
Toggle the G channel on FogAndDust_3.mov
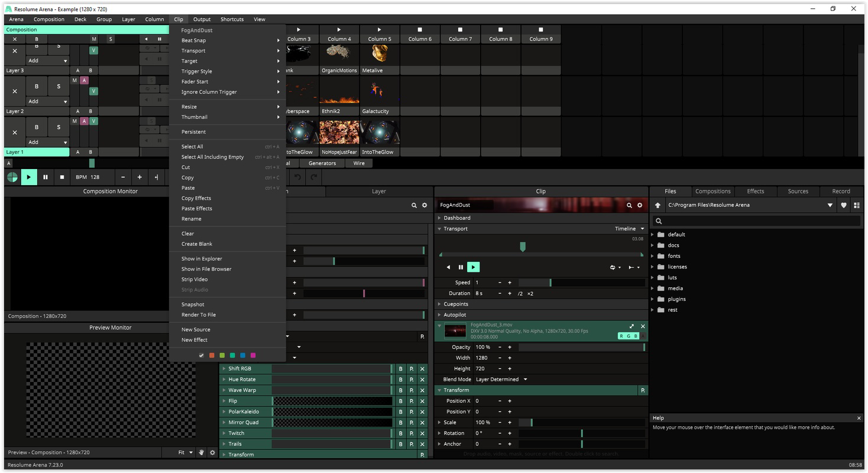click(x=629, y=336)
